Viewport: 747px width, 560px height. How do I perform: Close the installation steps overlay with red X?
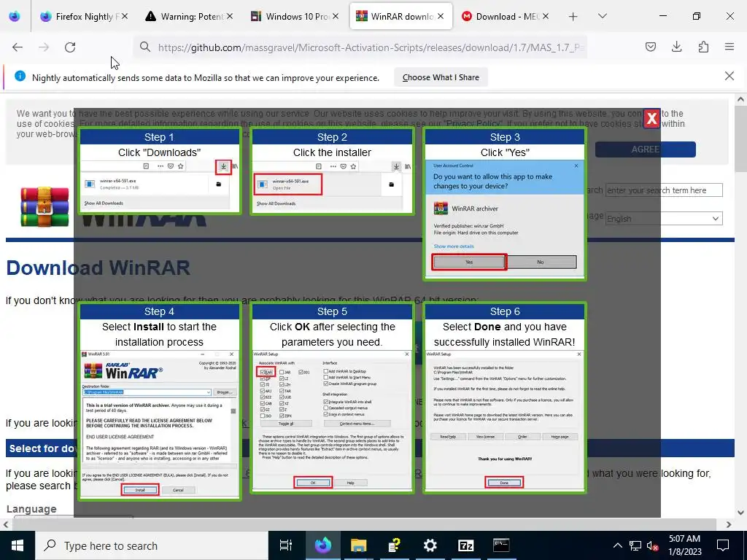coord(651,119)
